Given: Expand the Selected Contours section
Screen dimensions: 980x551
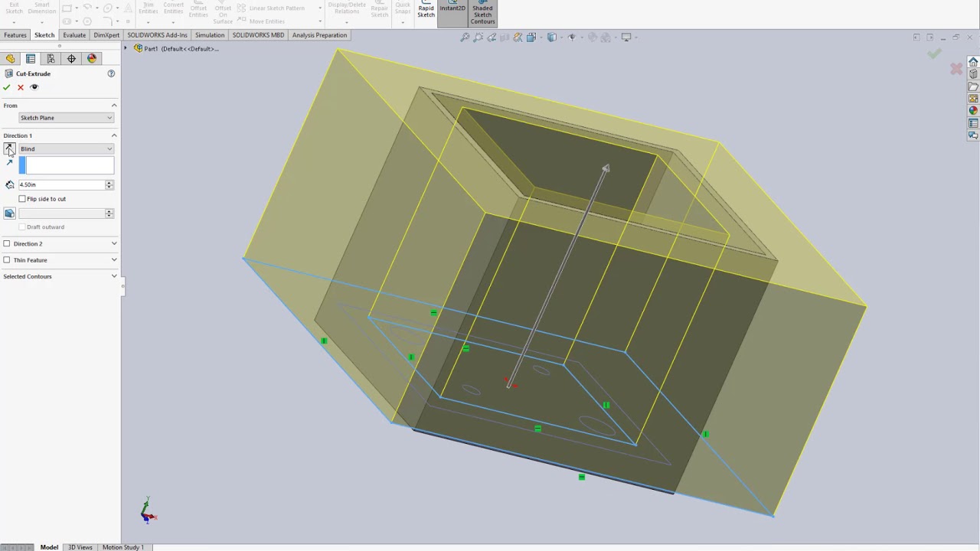Looking at the screenshot, I should pyautogui.click(x=114, y=276).
